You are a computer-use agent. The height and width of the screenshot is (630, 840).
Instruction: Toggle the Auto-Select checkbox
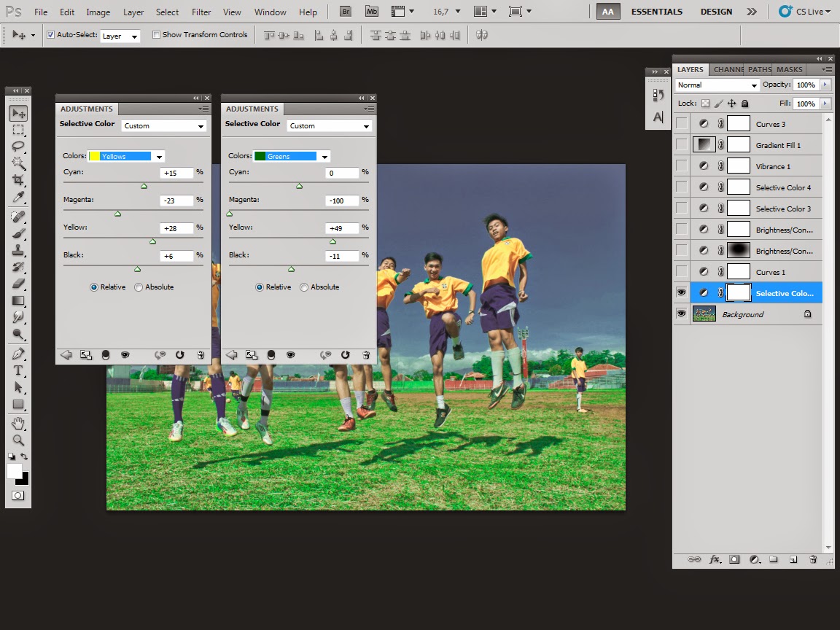[50, 35]
